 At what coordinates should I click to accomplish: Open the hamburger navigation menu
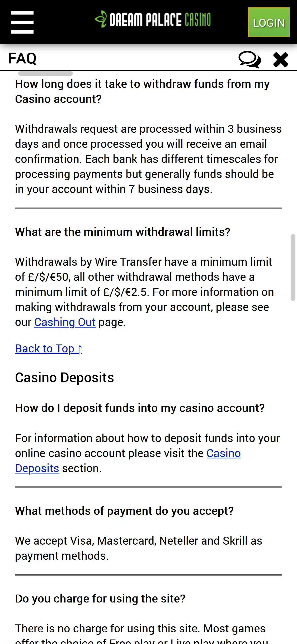[22, 22]
